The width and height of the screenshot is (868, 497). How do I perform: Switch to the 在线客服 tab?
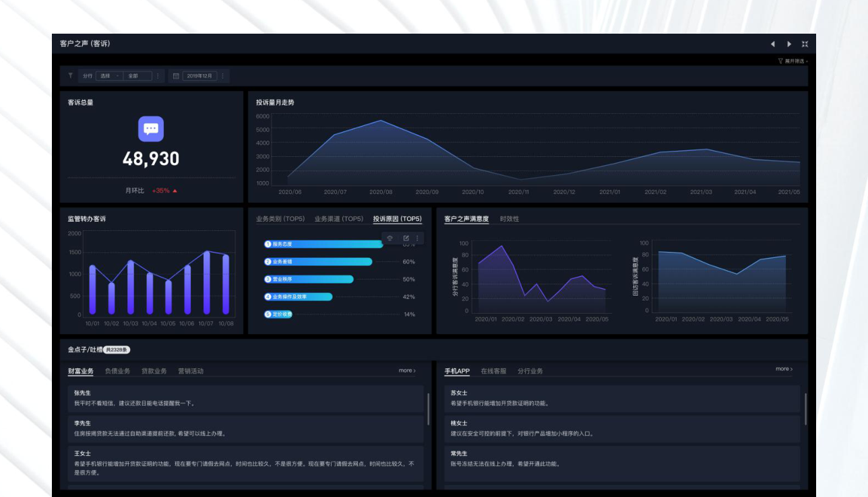493,371
